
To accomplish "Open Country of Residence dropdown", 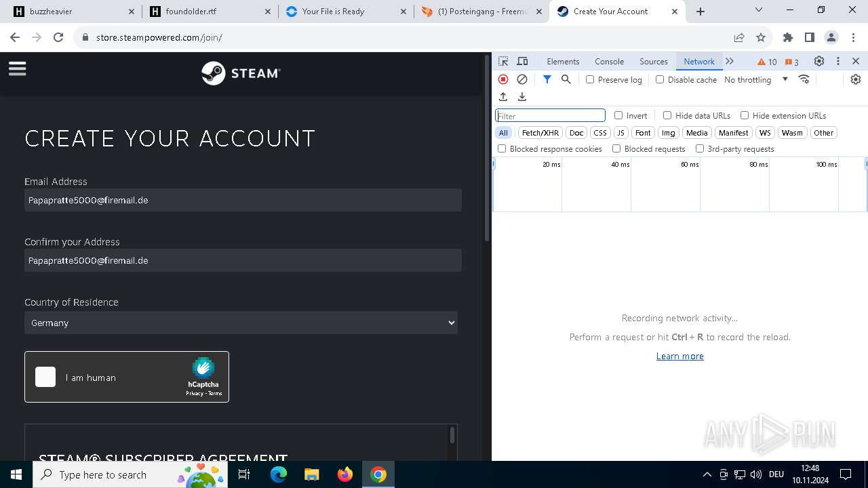I will [241, 323].
